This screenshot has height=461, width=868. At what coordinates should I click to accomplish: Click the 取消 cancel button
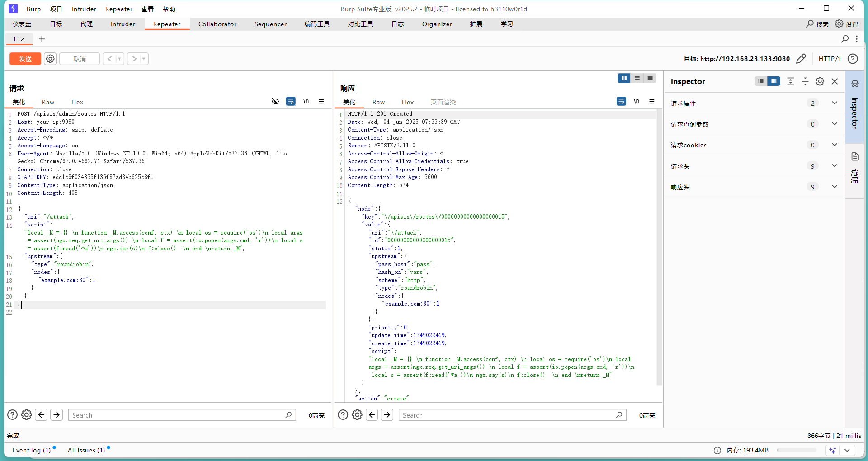[80, 59]
